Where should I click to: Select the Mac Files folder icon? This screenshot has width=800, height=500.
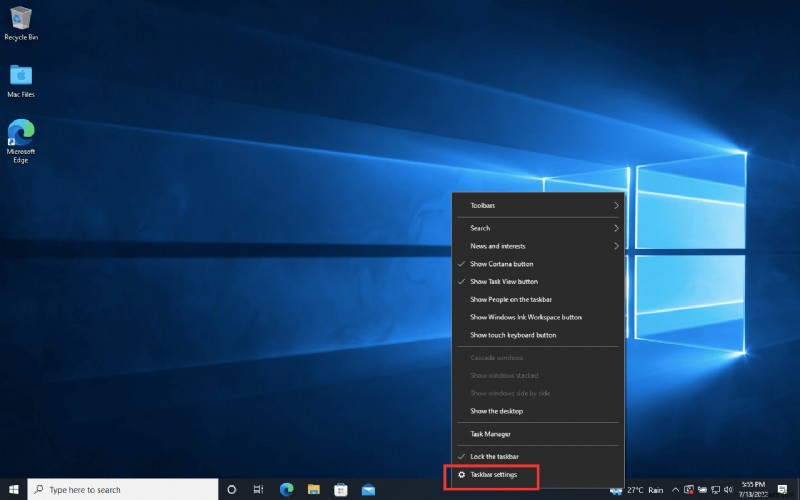coord(21,79)
